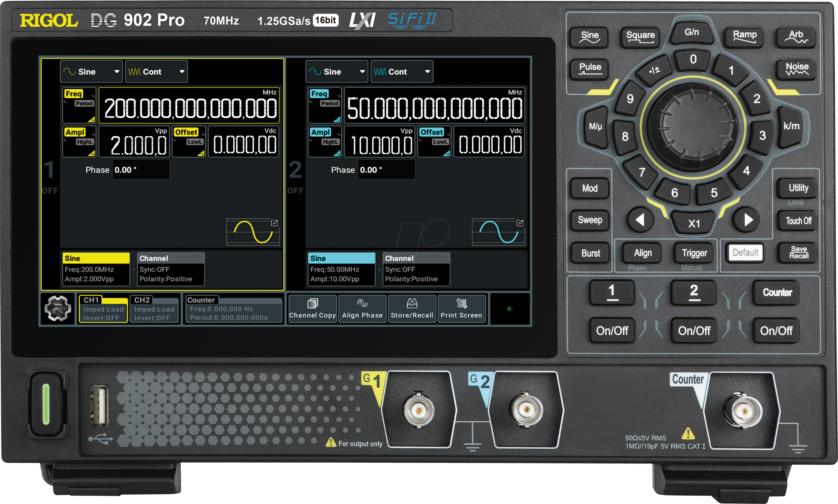Open the CH1 yellow Sine summary panel
The height and width of the screenshot is (504, 838).
(x=96, y=269)
